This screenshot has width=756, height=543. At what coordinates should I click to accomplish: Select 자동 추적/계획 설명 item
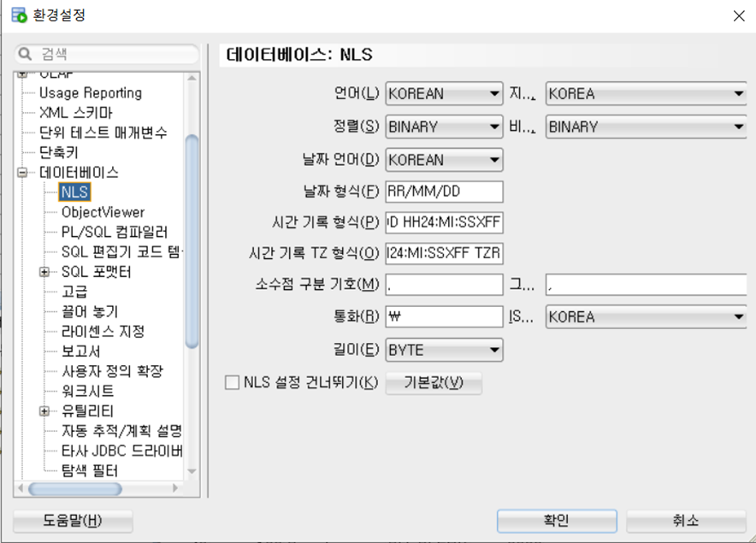click(x=121, y=431)
